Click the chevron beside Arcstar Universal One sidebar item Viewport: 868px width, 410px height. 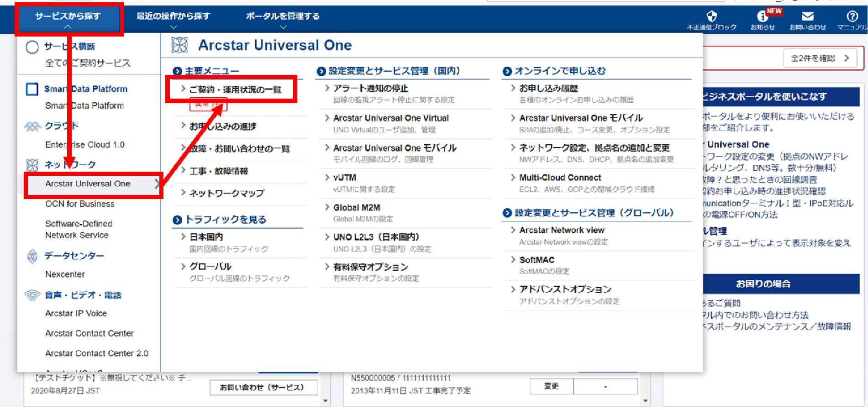click(x=157, y=184)
